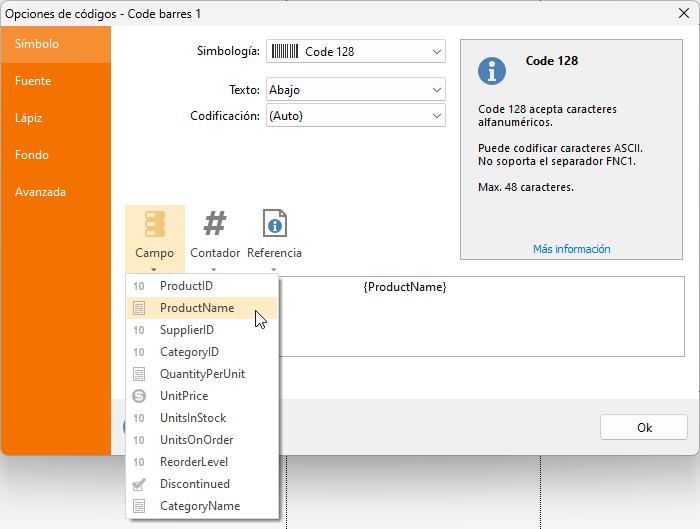Expand the Contador dropdown arrow
Image resolution: width=700 pixels, height=529 pixels.
[215, 269]
